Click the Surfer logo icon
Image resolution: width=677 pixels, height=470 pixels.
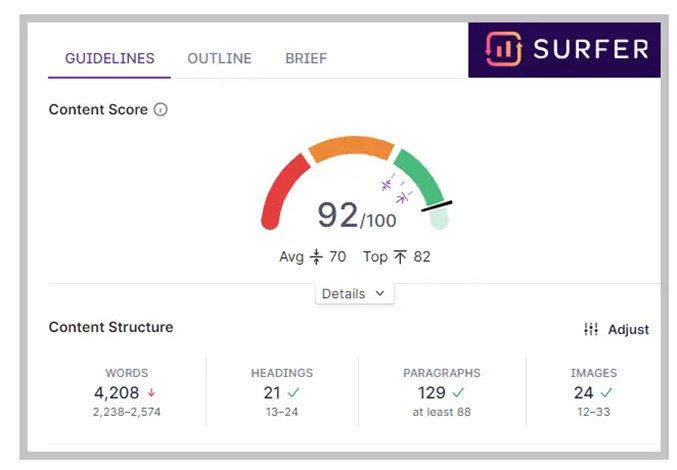(503, 49)
